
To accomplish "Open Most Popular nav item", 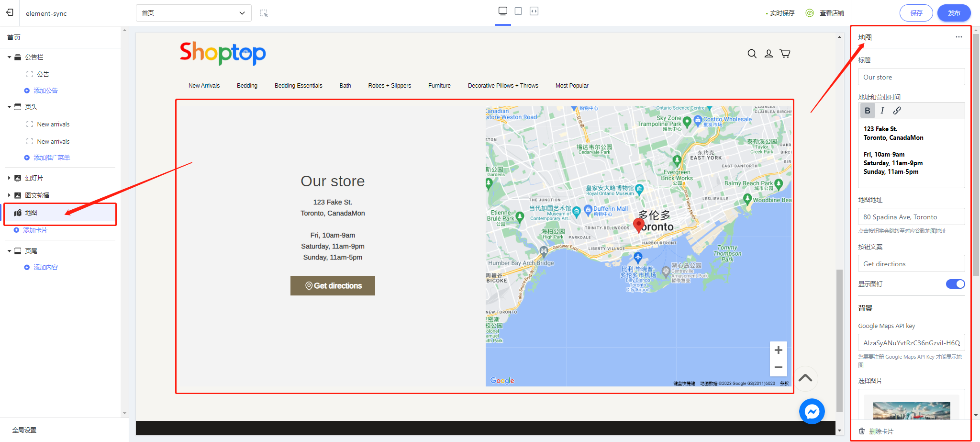I will tap(572, 86).
